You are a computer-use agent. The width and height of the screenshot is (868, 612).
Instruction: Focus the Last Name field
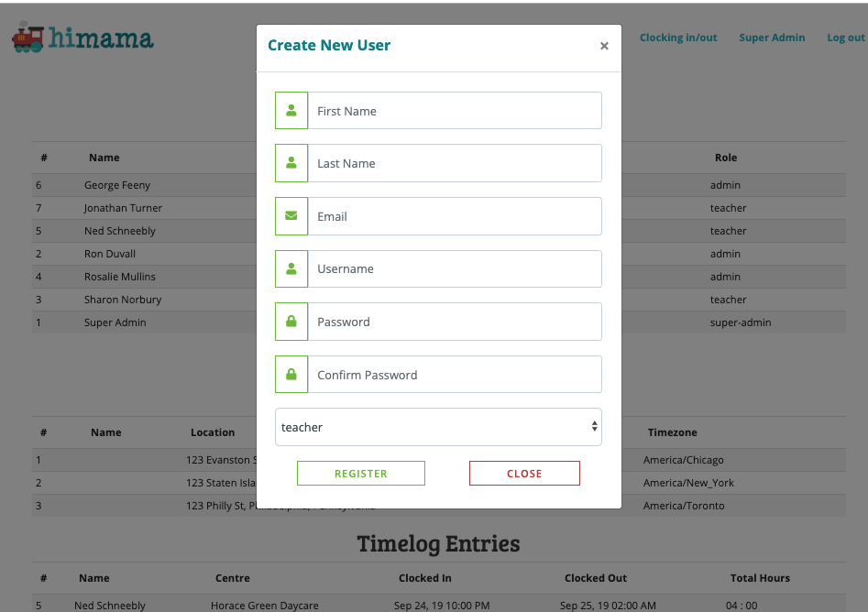(x=455, y=163)
